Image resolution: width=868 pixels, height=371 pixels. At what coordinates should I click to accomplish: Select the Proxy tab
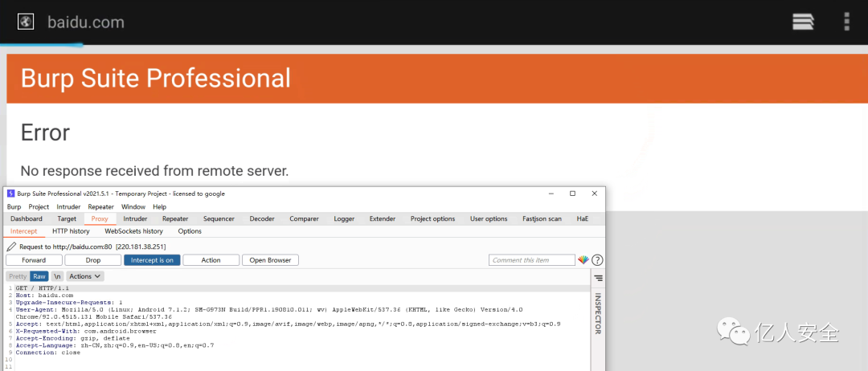click(100, 219)
